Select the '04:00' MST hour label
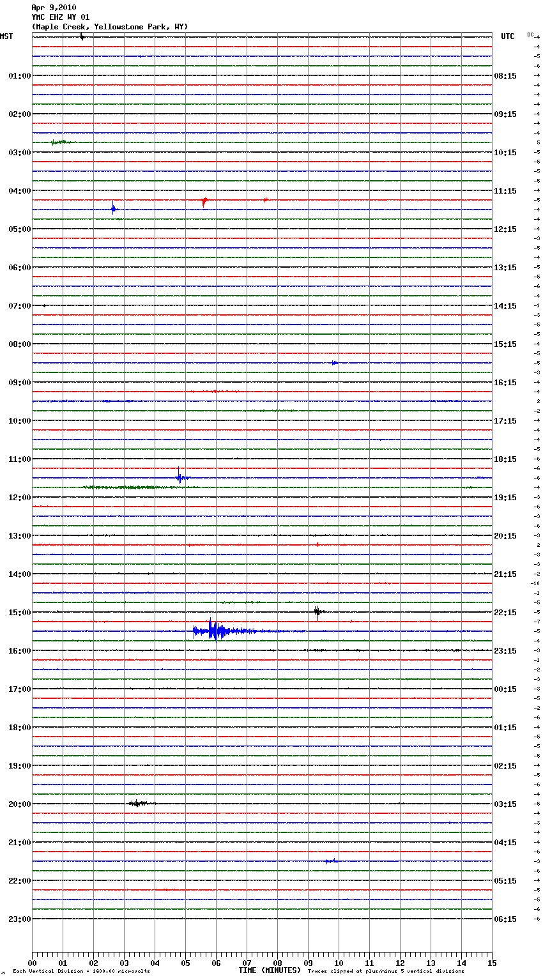The width and height of the screenshot is (543, 980). click(x=20, y=191)
